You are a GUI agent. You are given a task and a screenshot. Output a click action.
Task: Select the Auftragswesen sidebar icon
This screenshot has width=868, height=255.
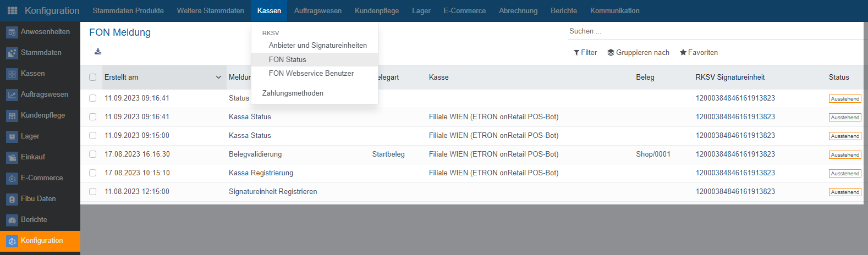click(12, 95)
